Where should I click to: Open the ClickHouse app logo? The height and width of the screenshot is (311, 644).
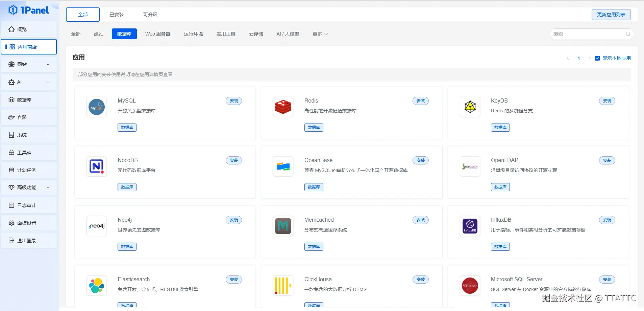(283, 286)
